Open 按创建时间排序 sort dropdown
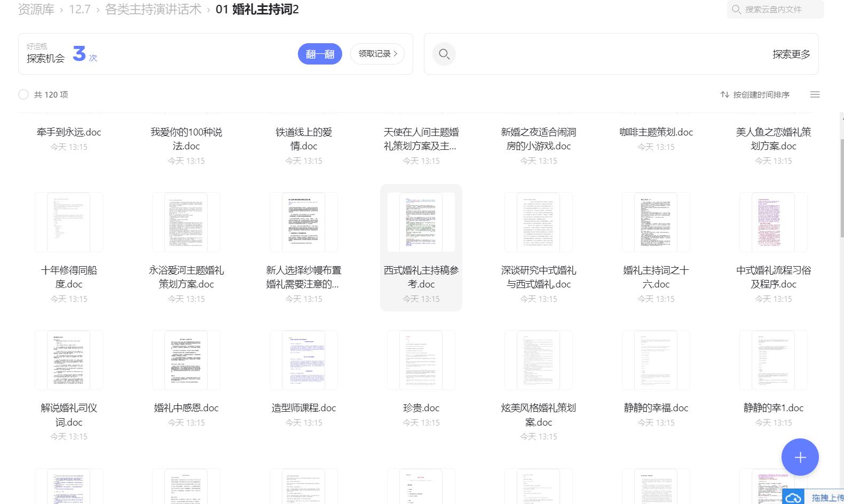 (x=761, y=94)
